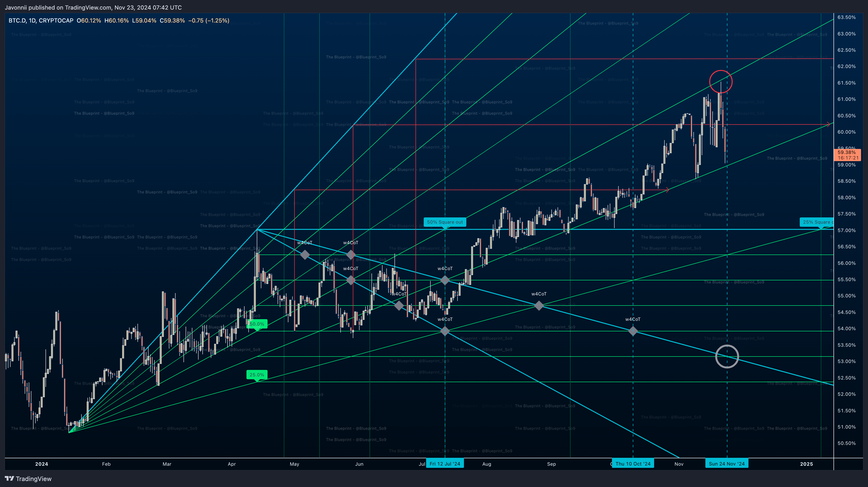
Task: Click the red arrowhead ending the 60.25% line
Action: [x=828, y=125]
